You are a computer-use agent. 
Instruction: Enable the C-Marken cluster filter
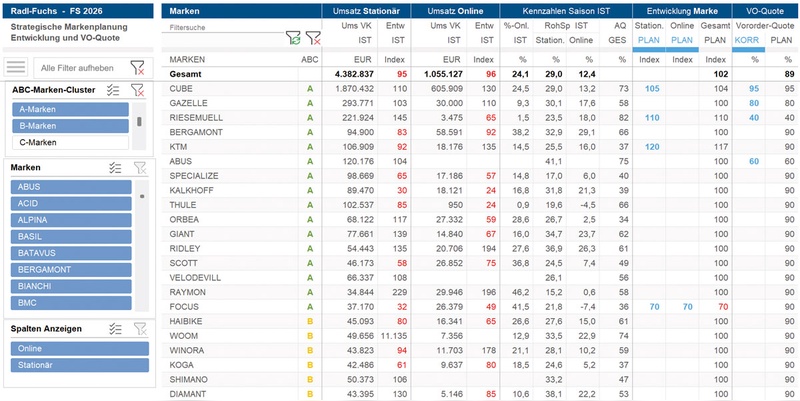70,142
